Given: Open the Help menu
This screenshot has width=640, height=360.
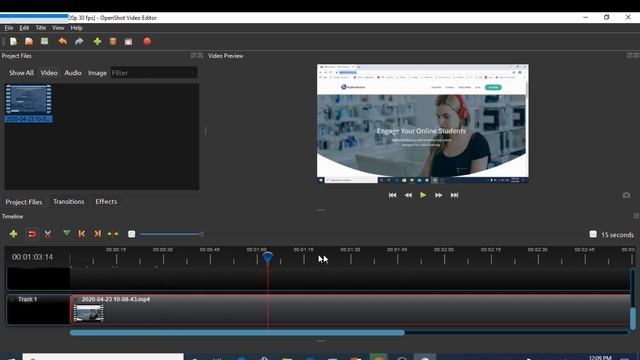Looking at the screenshot, I should click(x=76, y=28).
